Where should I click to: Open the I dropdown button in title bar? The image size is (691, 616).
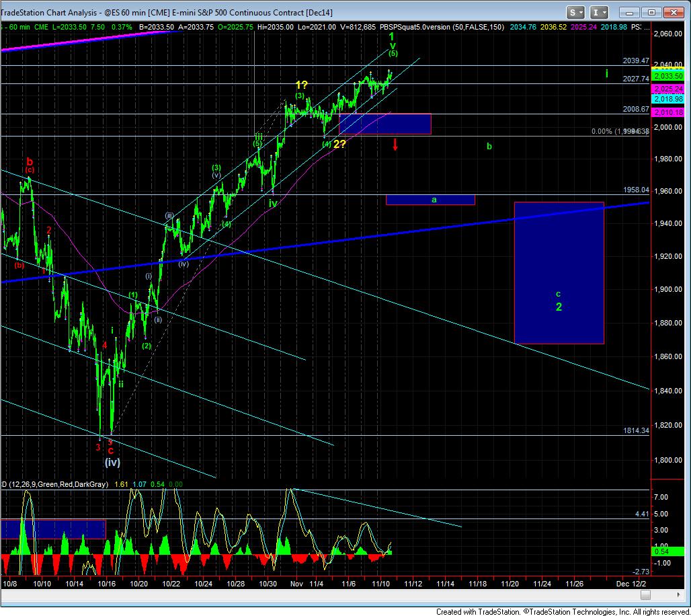tap(600, 12)
